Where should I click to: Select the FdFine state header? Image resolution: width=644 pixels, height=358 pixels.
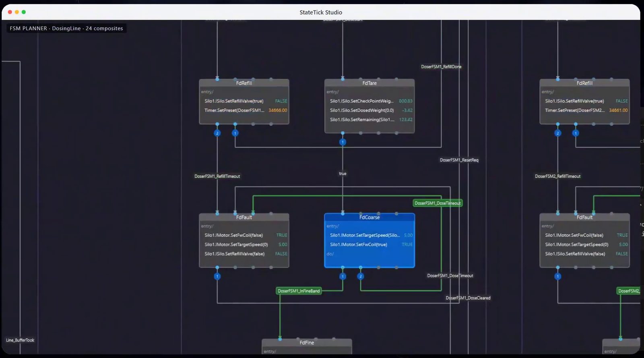click(x=307, y=343)
